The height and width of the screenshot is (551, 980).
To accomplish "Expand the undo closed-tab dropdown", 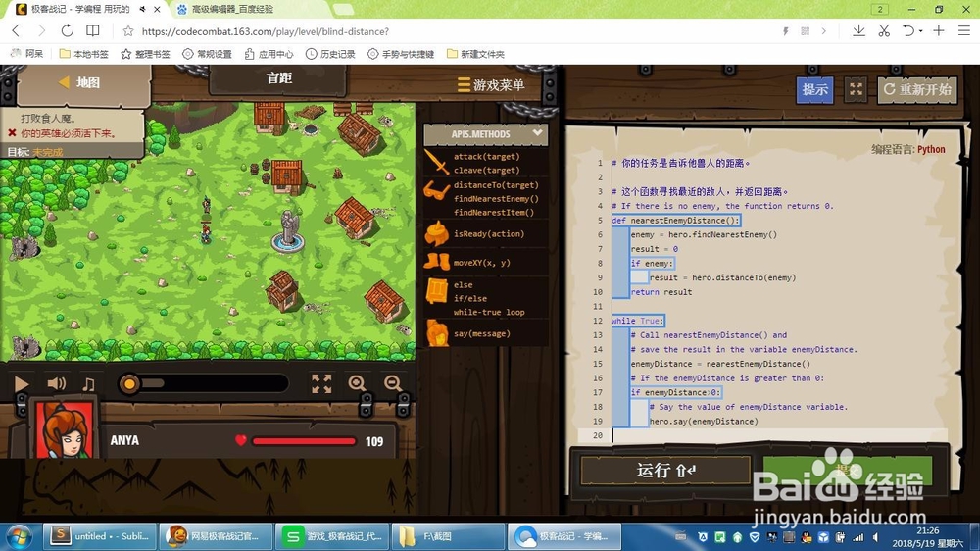I will pyautogui.click(x=921, y=32).
